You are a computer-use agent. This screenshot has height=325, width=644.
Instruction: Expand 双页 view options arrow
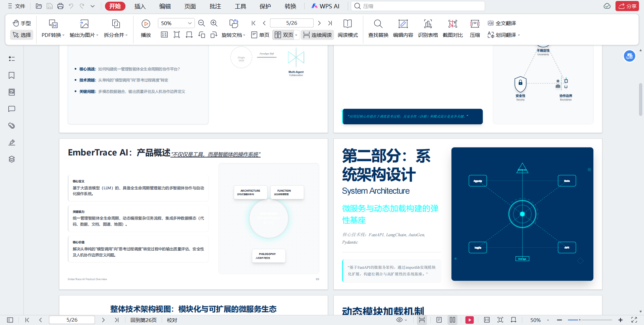296,35
